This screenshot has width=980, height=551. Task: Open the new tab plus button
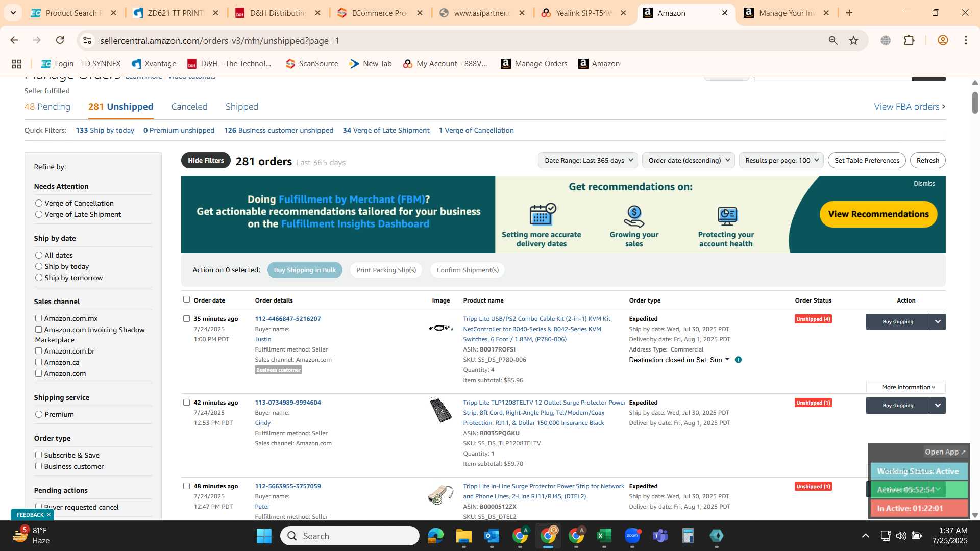849,13
